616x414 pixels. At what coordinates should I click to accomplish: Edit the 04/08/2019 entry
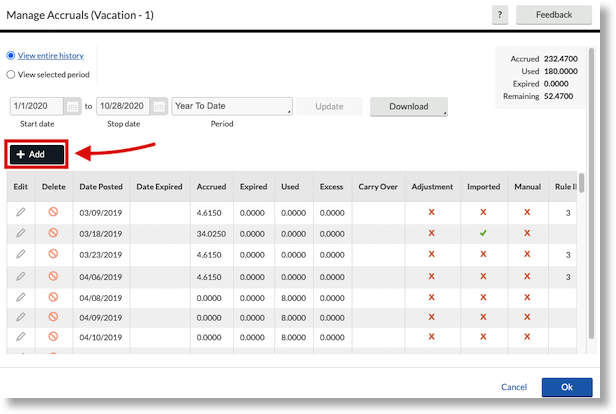tap(20, 297)
